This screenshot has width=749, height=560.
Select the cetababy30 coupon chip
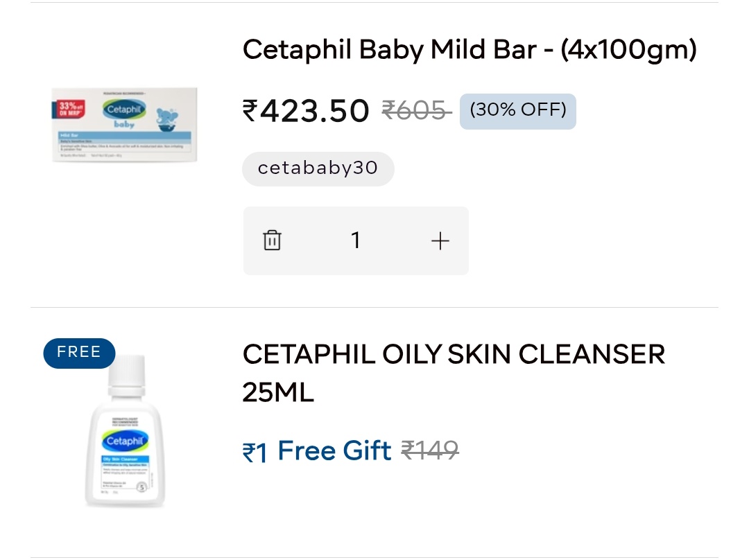[318, 168]
